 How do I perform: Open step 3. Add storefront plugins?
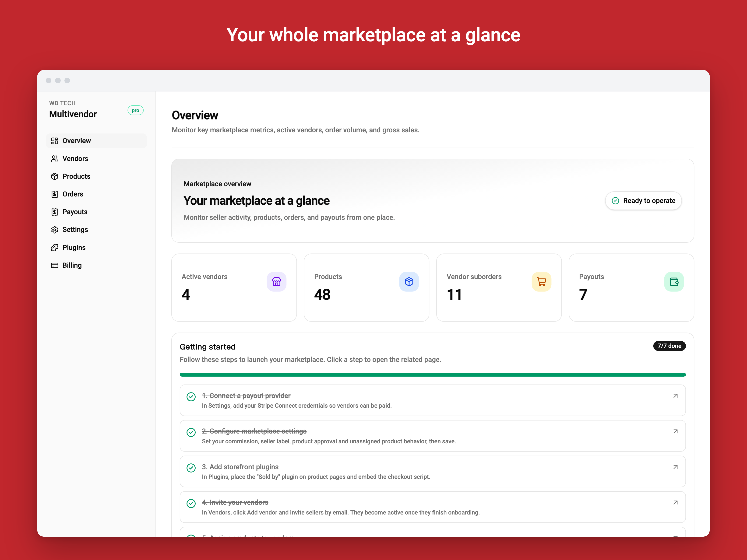click(x=433, y=472)
